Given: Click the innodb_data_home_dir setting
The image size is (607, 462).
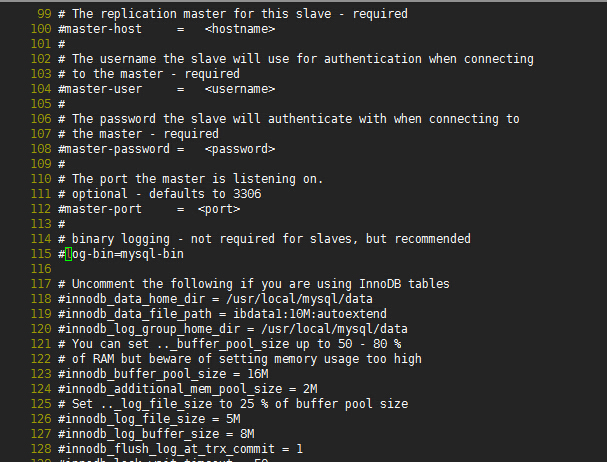Looking at the screenshot, I should point(132,299).
